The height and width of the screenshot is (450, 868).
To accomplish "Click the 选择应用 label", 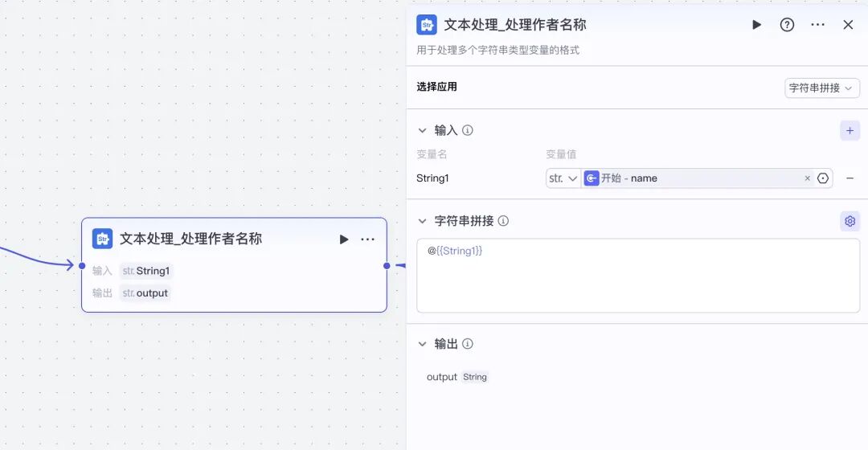I will 436,87.
